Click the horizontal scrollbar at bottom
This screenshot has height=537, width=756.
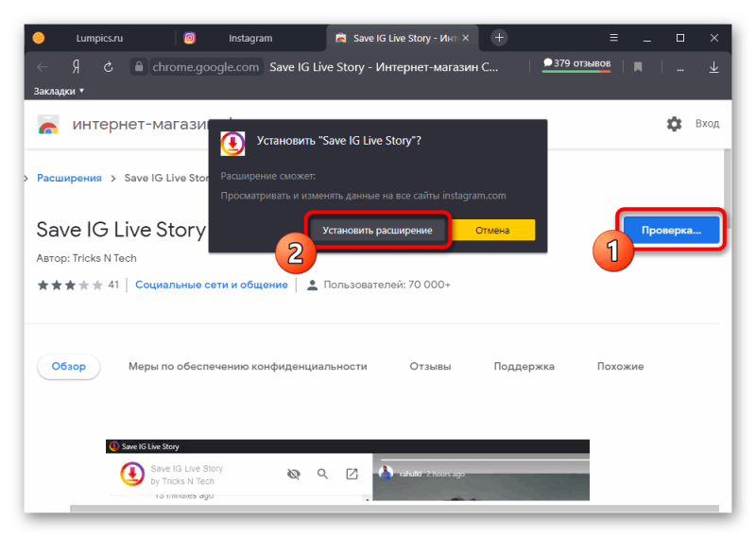tap(394, 509)
